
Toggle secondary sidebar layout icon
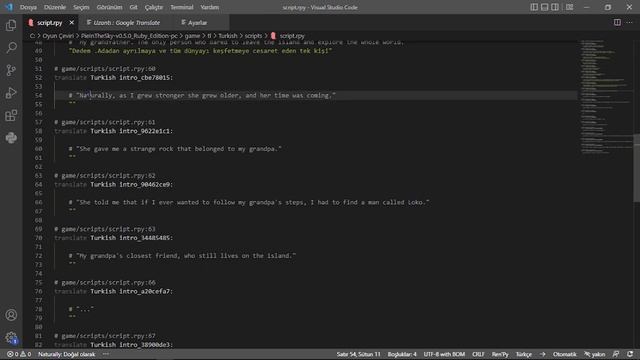pos(555,7)
